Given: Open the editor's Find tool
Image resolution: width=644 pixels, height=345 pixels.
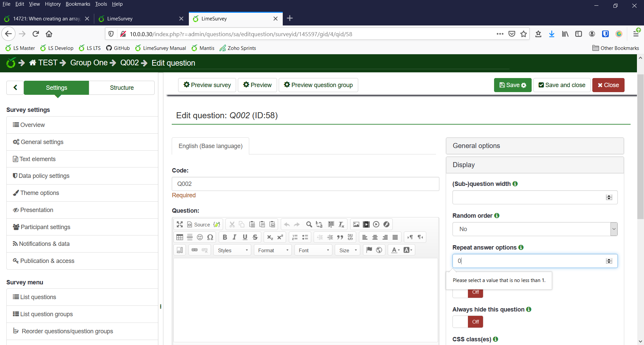Looking at the screenshot, I should click(309, 224).
